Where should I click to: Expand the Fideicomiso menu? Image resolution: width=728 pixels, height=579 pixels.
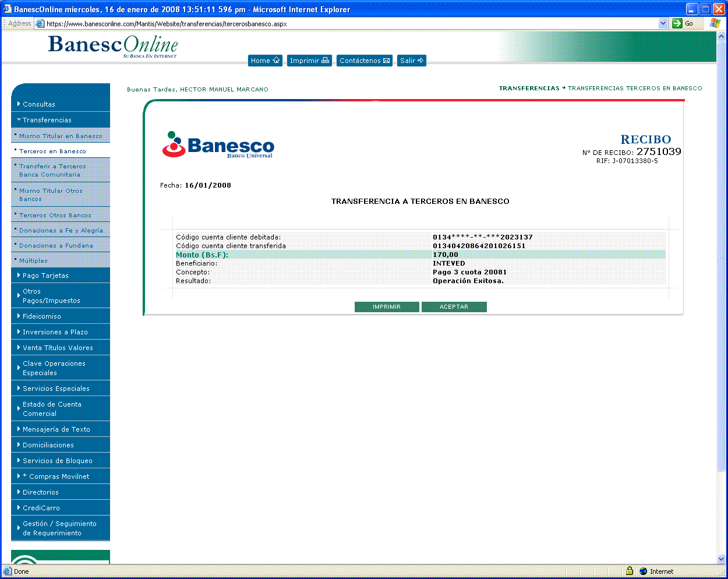tap(61, 316)
